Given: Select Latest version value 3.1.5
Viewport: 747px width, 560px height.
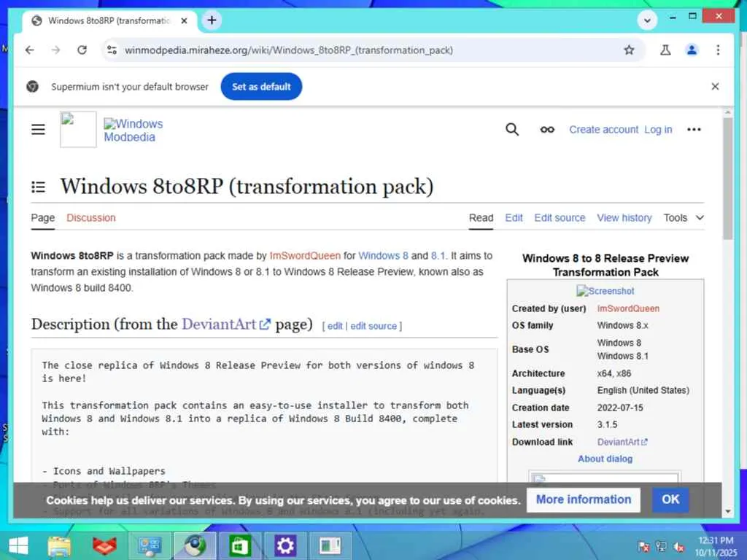Looking at the screenshot, I should coord(607,424).
